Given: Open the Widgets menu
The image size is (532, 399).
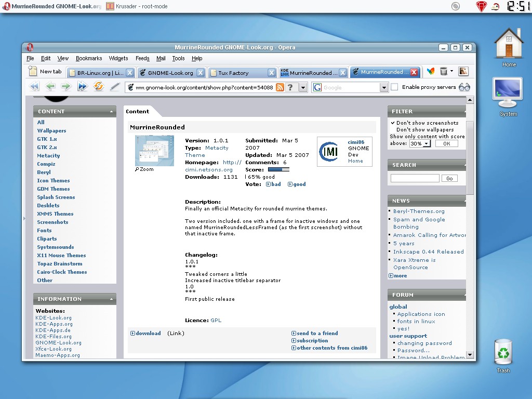Looking at the screenshot, I should pos(118,58).
